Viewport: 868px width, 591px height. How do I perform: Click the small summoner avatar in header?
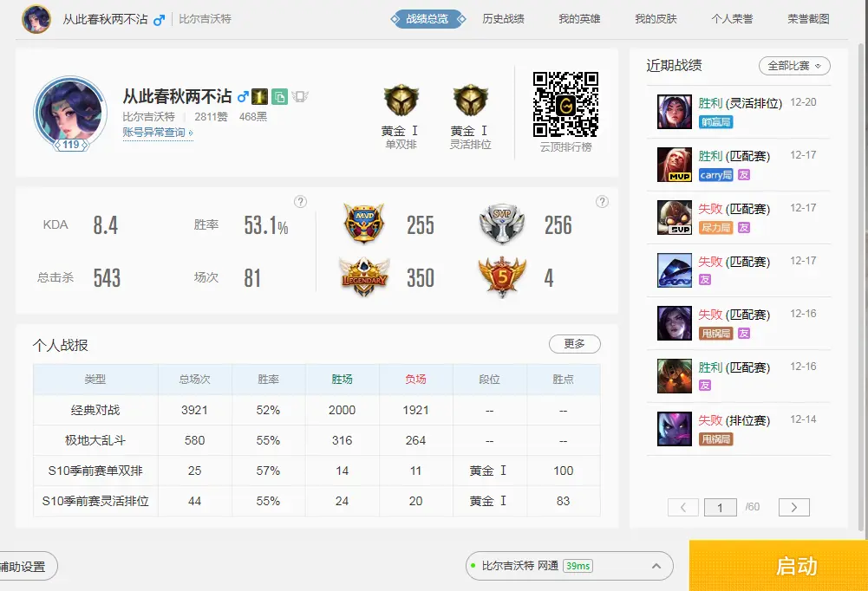click(x=36, y=19)
